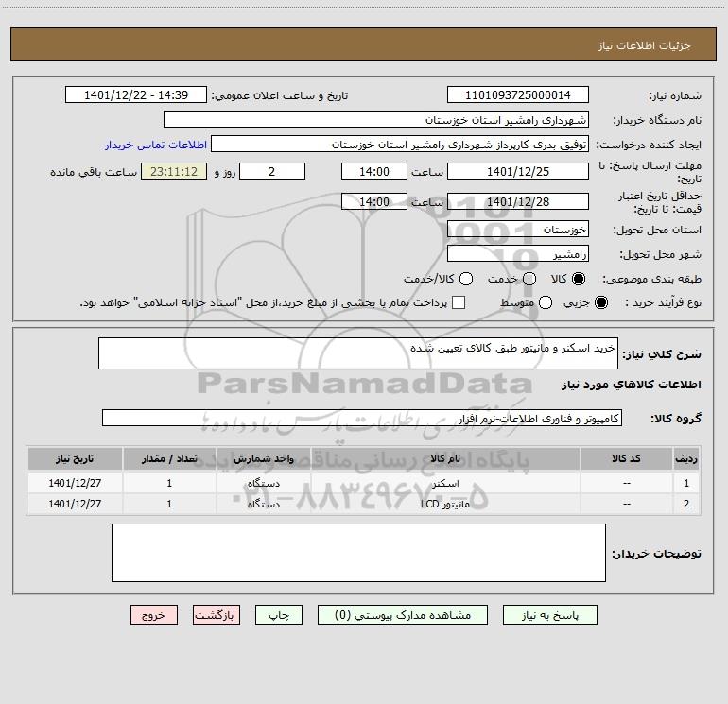The image size is (728, 704).
Task: Click the need number field 1101093725000014
Action: tap(518, 94)
